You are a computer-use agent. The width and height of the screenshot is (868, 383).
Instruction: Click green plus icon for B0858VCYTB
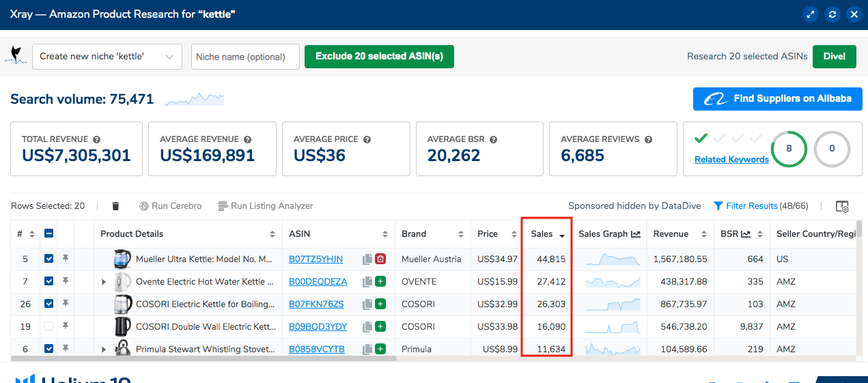click(x=380, y=350)
